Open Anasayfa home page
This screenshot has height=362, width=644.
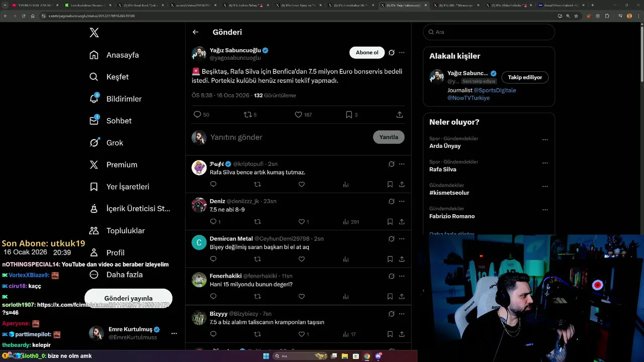point(114,55)
